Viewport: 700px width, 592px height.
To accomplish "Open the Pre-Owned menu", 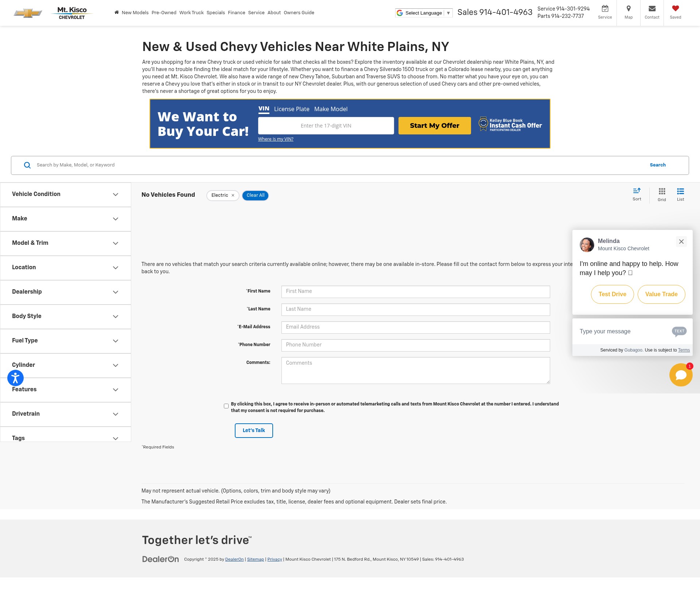I will [164, 13].
